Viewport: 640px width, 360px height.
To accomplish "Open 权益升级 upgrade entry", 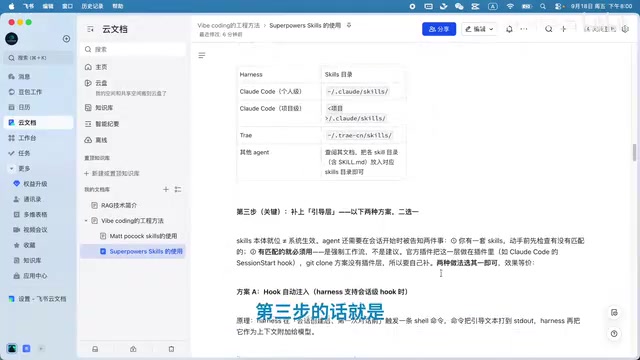I will coord(31,184).
